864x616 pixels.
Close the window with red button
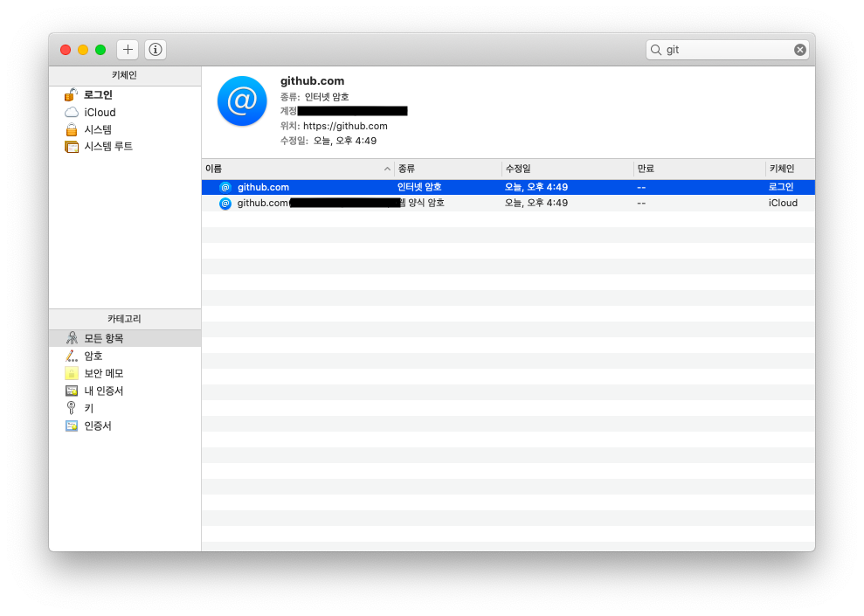point(66,50)
